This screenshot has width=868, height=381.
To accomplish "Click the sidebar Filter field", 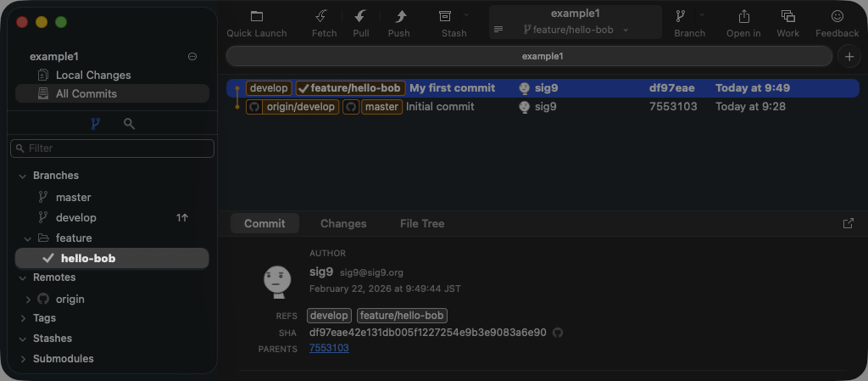I will point(113,148).
